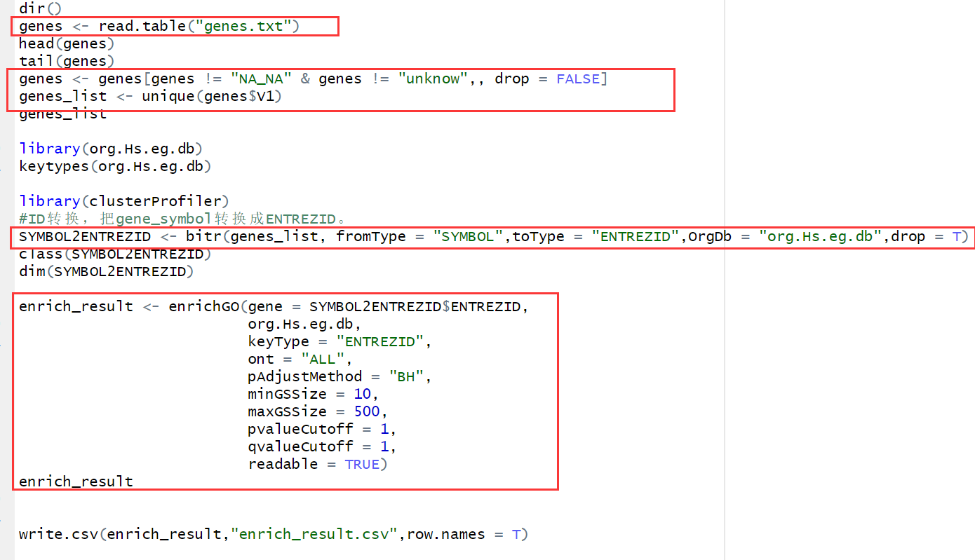975x560 pixels.
Task: Click the readable = TRUE line
Action: 318,464
